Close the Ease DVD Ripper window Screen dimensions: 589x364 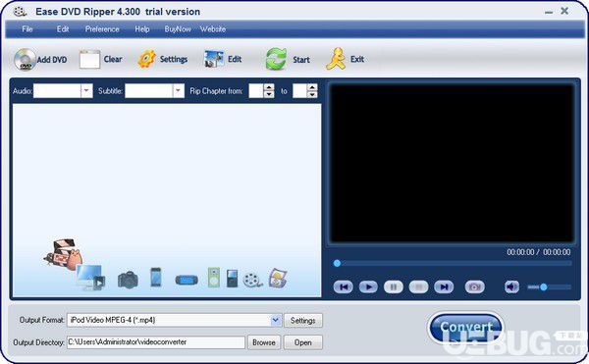click(x=564, y=11)
